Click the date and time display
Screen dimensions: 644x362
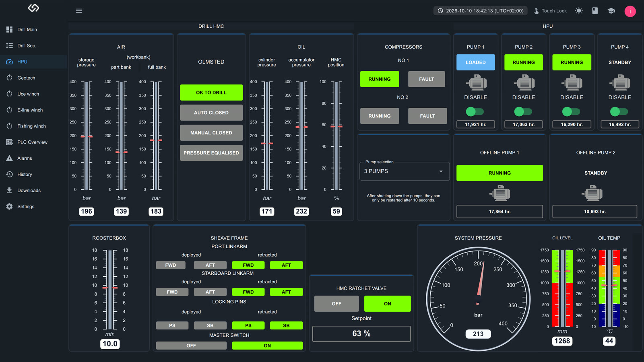tap(481, 11)
